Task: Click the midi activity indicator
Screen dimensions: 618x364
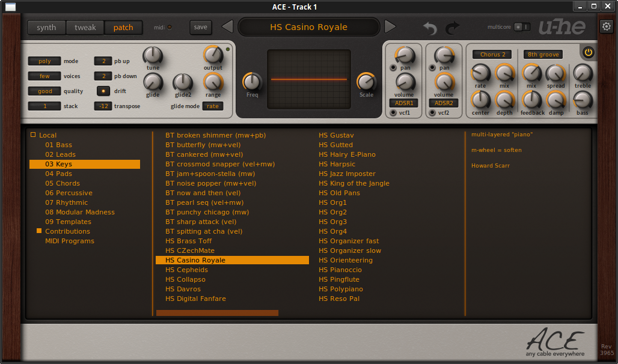Action: pos(170,27)
